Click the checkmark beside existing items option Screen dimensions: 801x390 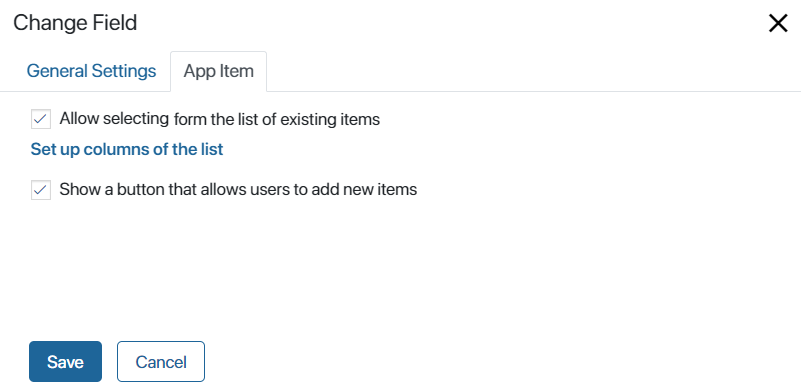click(x=41, y=119)
